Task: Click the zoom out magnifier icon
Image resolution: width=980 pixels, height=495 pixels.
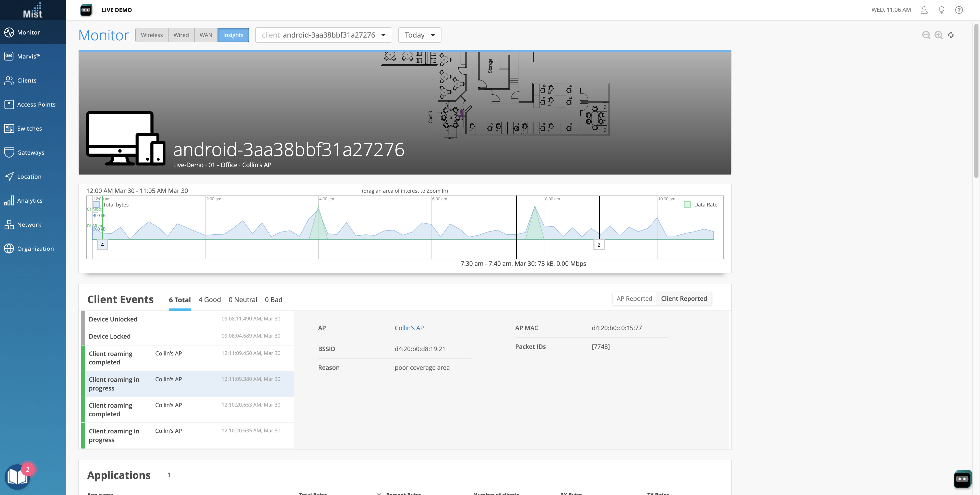Action: pos(926,35)
